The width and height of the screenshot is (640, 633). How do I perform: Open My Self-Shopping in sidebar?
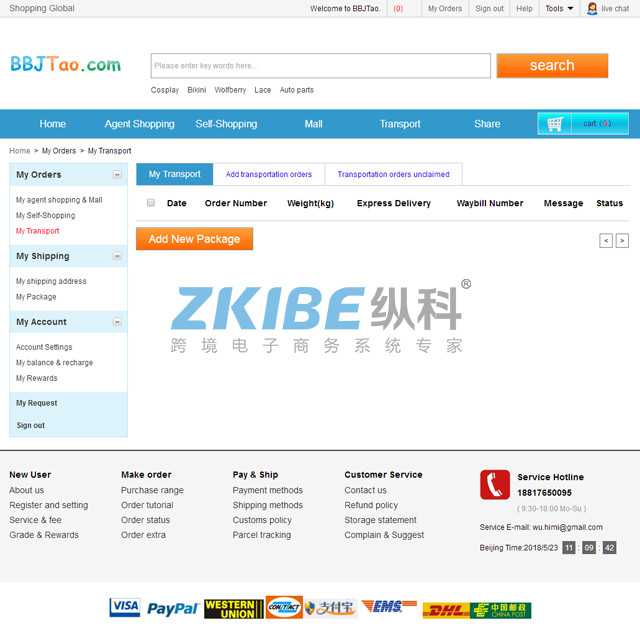(x=46, y=215)
